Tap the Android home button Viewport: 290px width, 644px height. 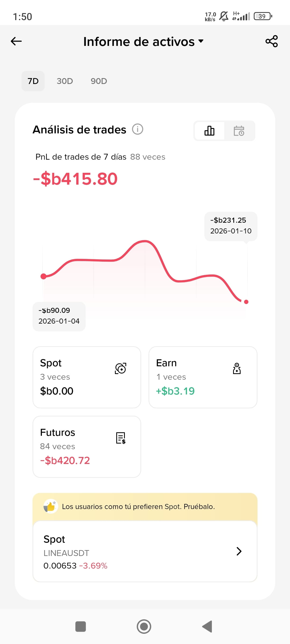click(144, 627)
